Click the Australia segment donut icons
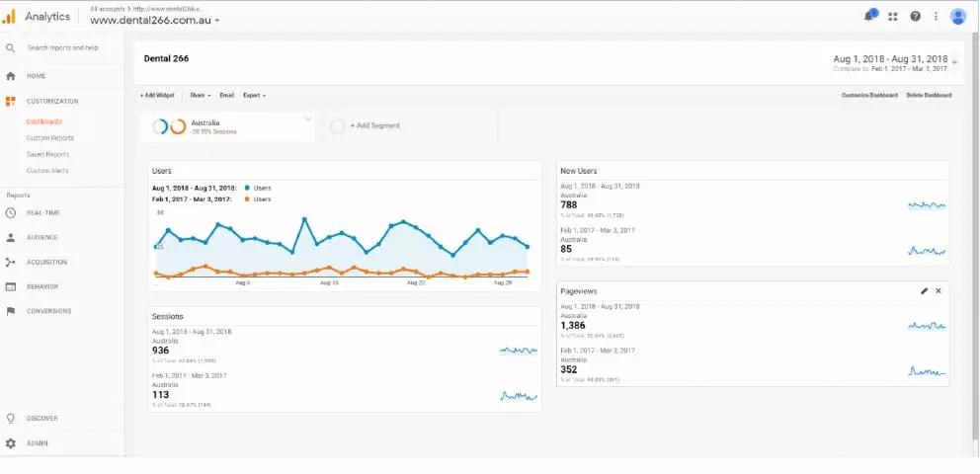 point(169,126)
